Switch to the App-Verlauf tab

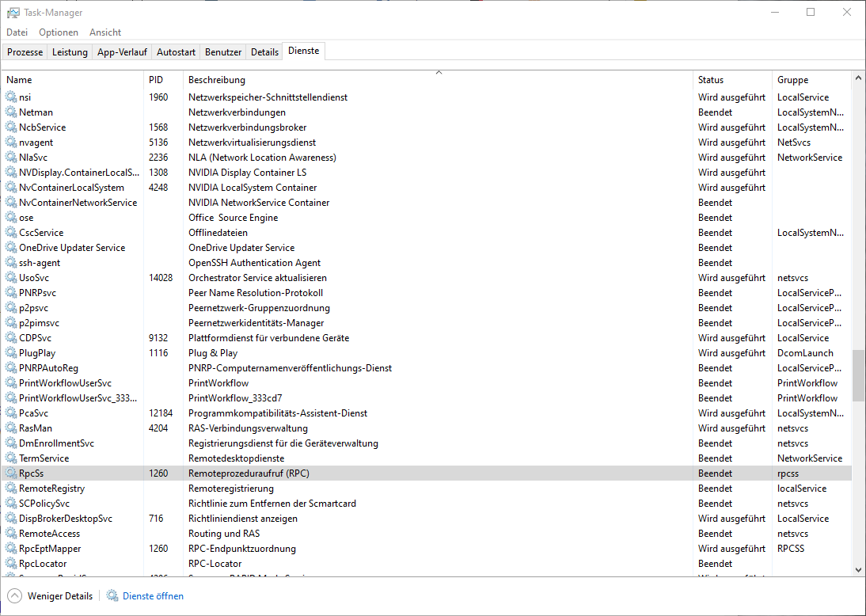(122, 52)
